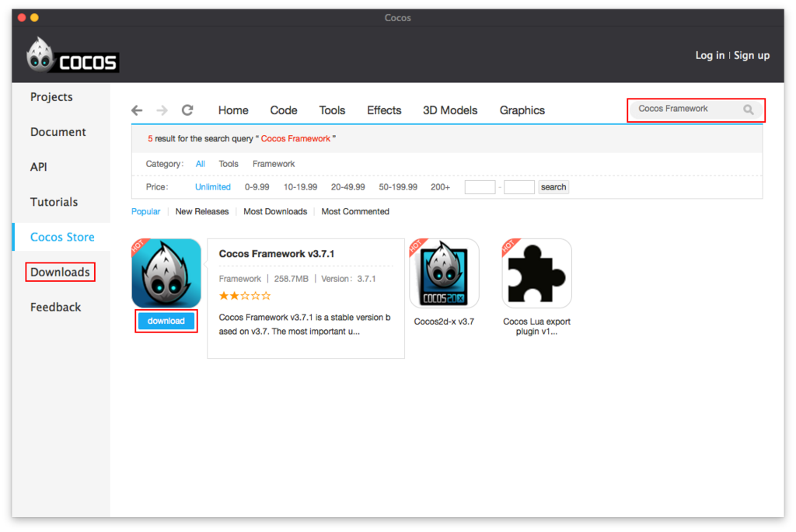Reload the store page
The height and width of the screenshot is (532, 796).
(187, 110)
